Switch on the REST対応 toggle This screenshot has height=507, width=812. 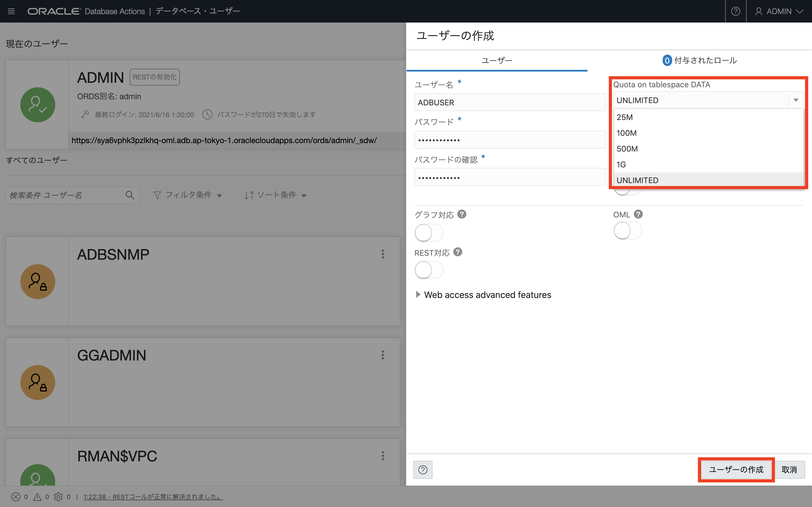click(429, 270)
